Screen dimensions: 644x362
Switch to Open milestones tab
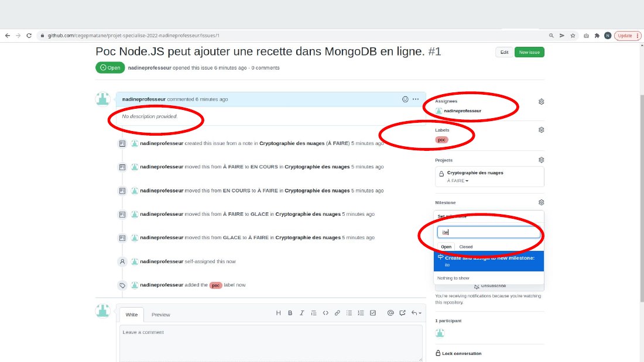click(446, 247)
